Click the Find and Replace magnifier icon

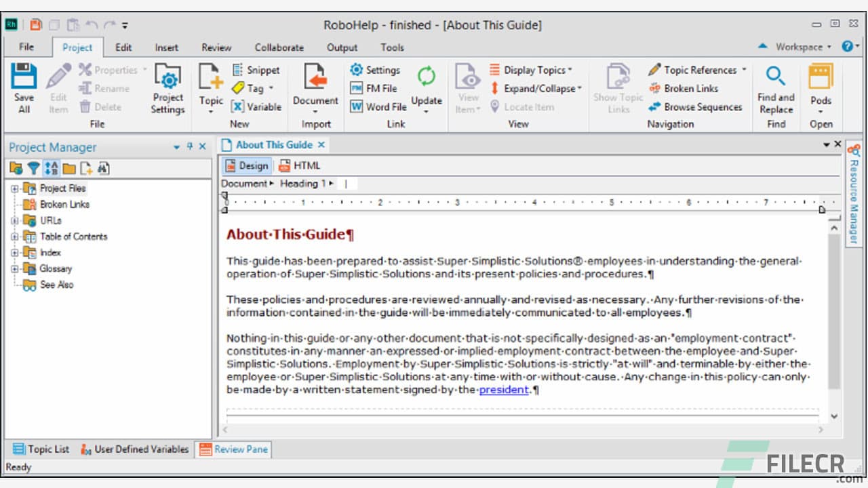point(776,77)
